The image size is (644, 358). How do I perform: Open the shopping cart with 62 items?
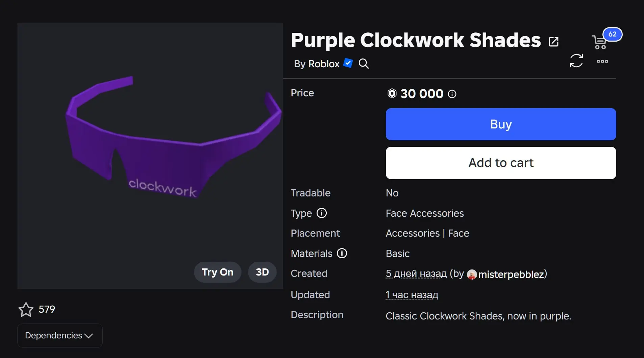click(600, 42)
